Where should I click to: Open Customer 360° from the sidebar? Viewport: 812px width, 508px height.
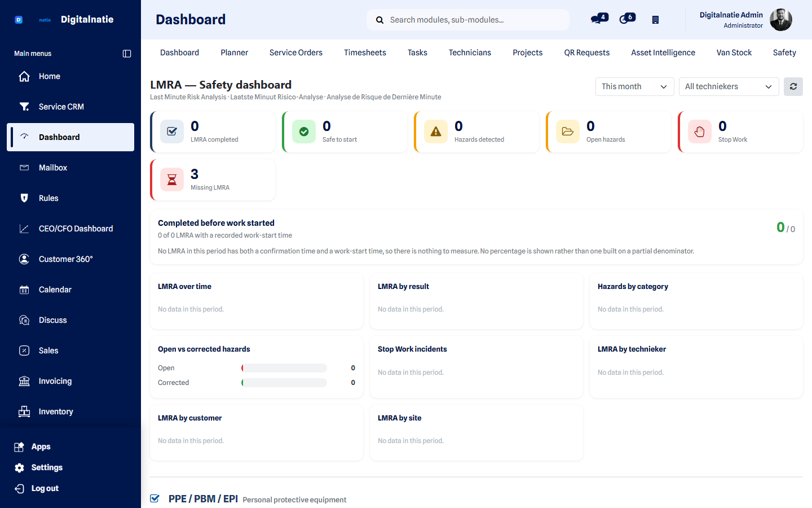(70, 259)
